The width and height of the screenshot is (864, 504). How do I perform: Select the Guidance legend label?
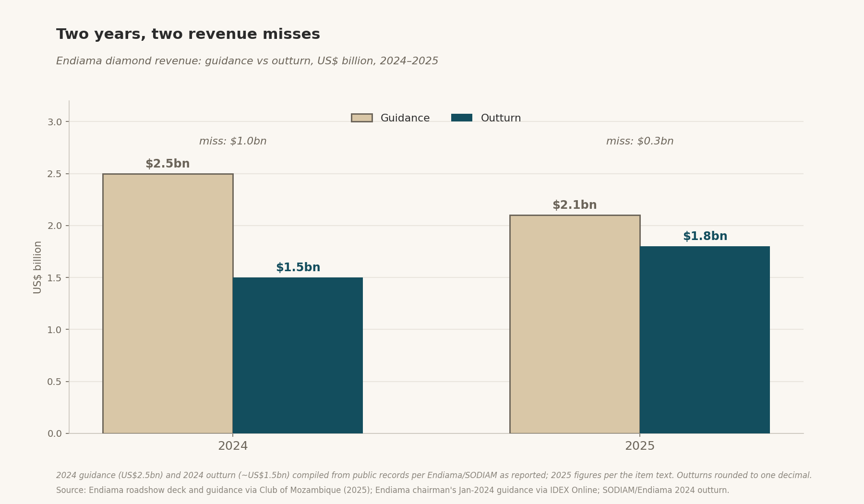[x=405, y=118]
